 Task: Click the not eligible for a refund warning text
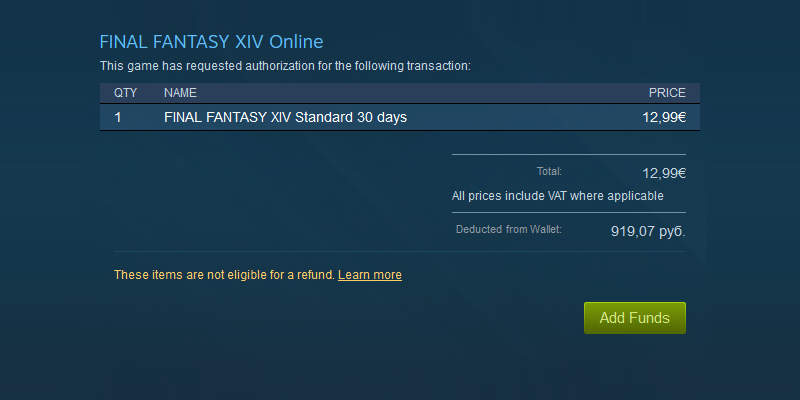(x=224, y=275)
